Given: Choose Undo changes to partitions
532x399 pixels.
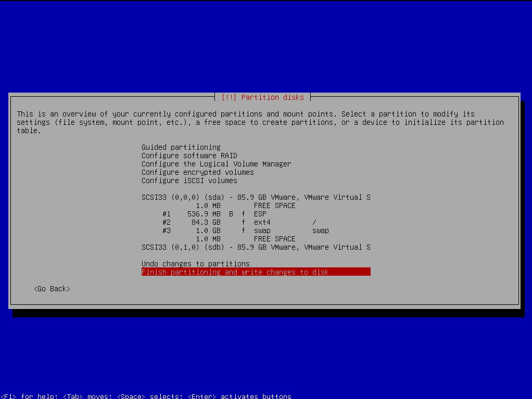Looking at the screenshot, I should 256,264.
